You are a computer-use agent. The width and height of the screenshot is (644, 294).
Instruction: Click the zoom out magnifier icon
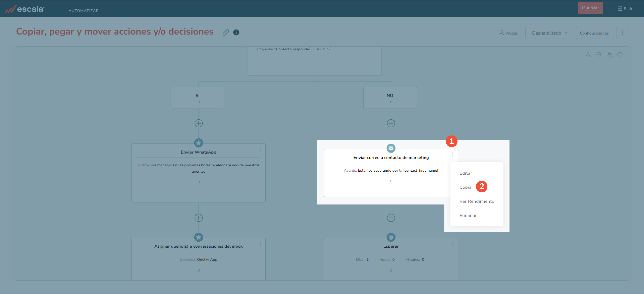click(x=599, y=55)
